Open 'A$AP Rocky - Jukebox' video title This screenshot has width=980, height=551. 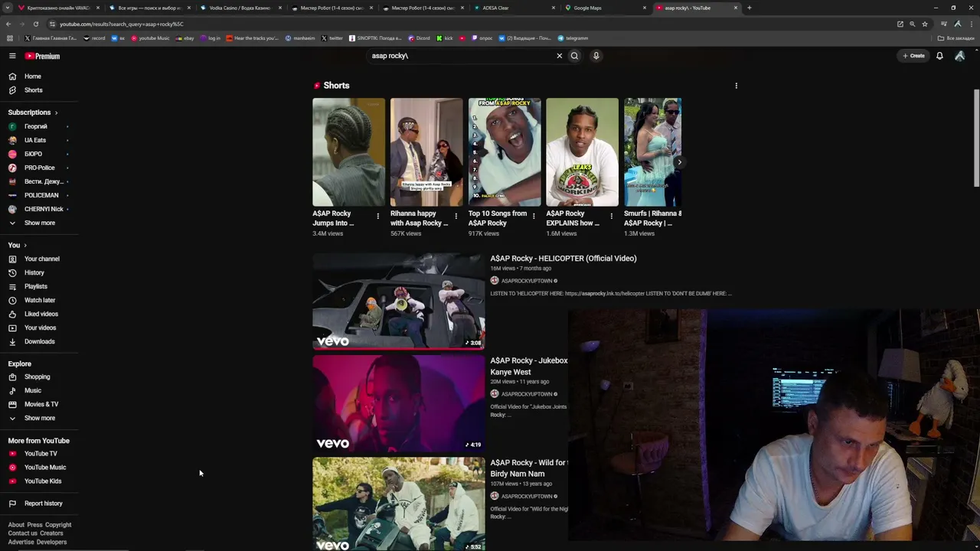coord(529,367)
